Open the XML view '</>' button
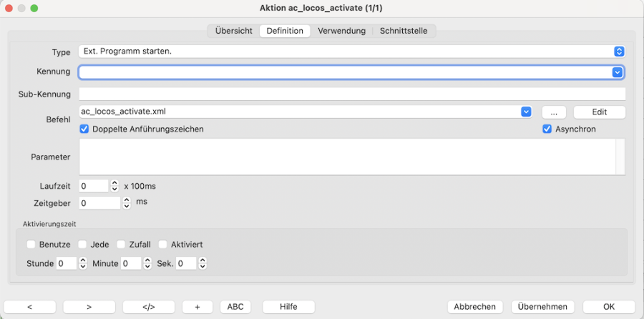 148,307
